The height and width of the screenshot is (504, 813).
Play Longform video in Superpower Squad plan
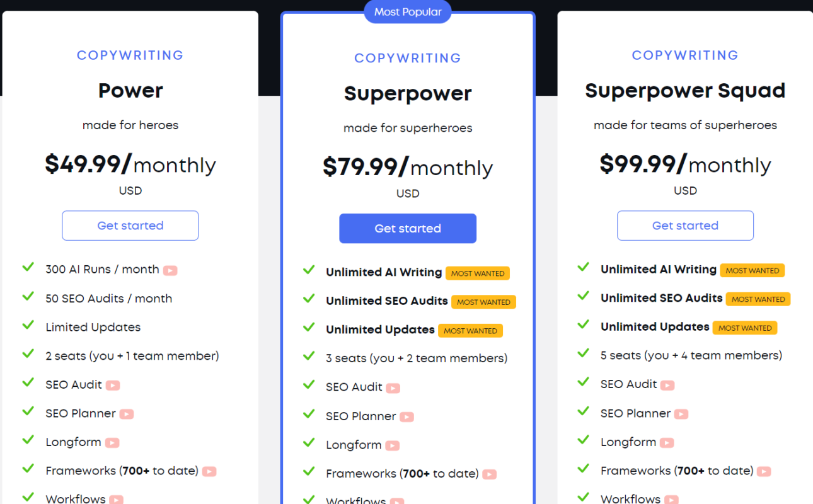pyautogui.click(x=667, y=443)
